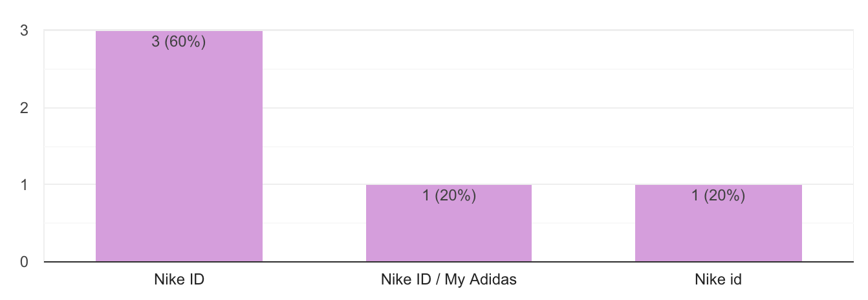Click the gap between Nike ID and My Adidas bars
This screenshot has width=868, height=300.
coord(314,146)
